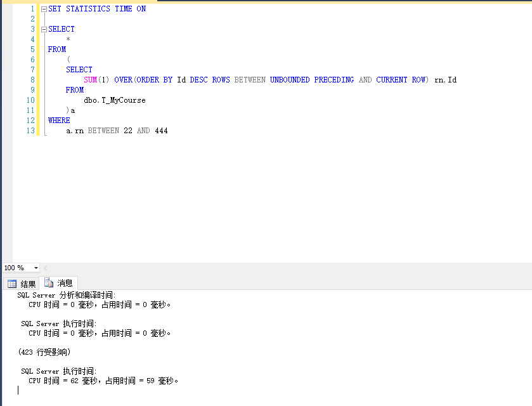Image resolution: width=532 pixels, height=406 pixels.
Task: Click the UNBOUNDED PRECEDING text
Action: coord(311,80)
